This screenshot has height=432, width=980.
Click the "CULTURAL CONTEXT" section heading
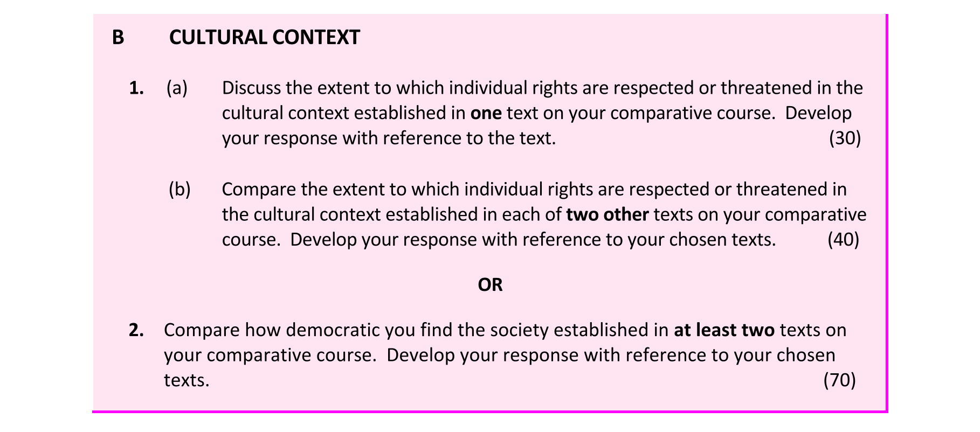point(264,38)
